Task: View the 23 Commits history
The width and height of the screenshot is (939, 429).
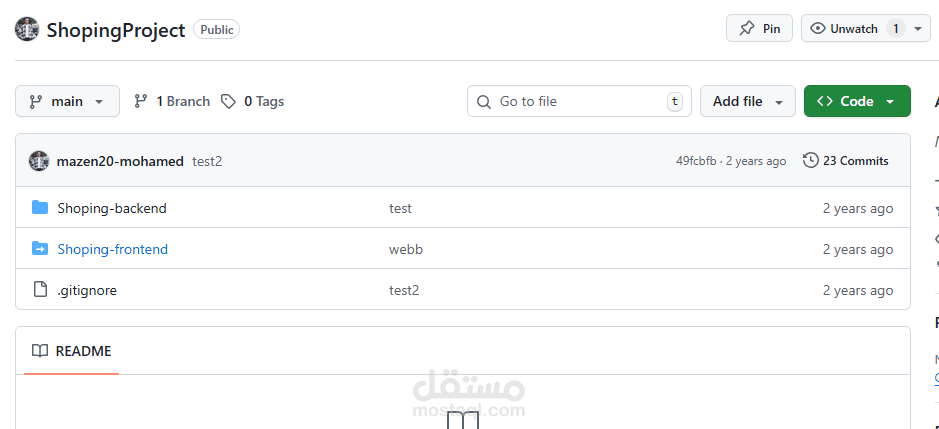Action: tap(846, 161)
